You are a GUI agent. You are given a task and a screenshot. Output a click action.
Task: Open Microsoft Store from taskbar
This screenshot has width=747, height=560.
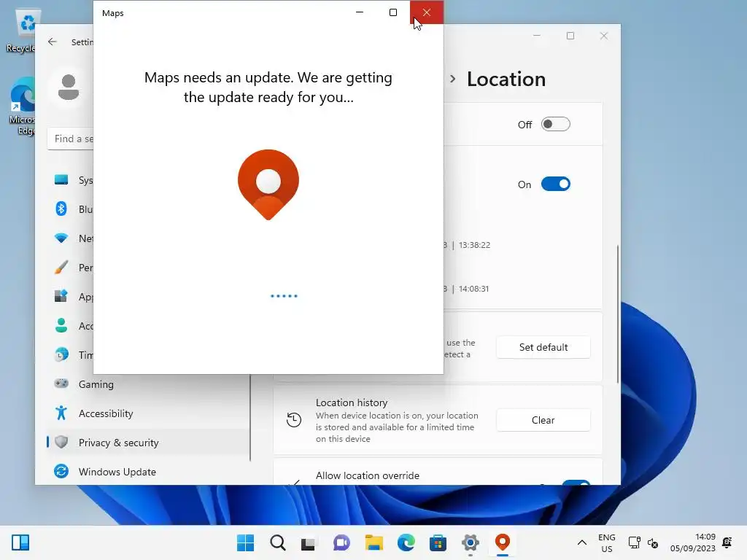pyautogui.click(x=438, y=542)
